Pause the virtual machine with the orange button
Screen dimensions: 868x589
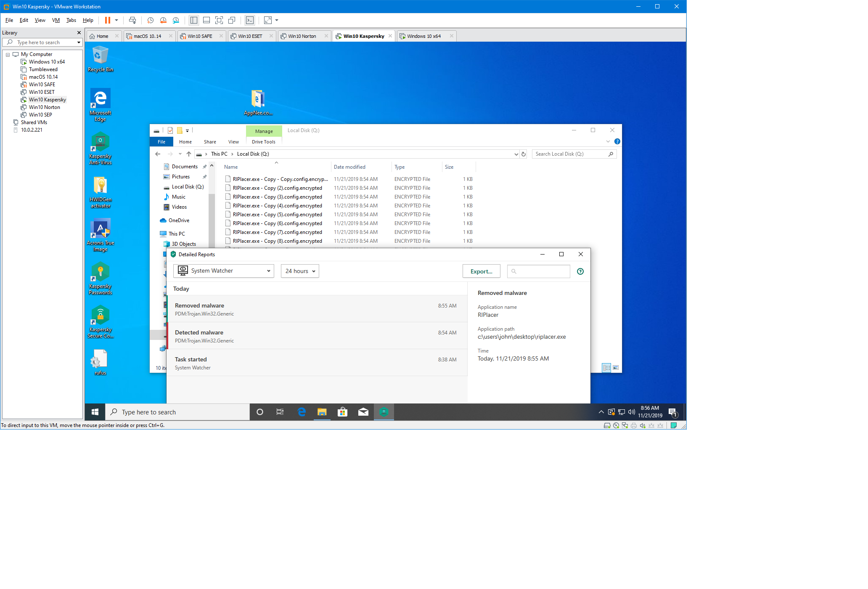108,20
